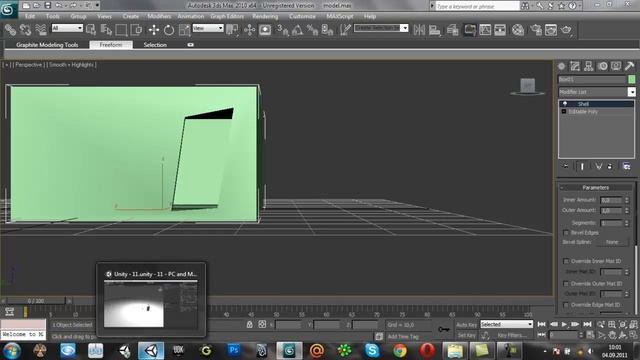
Task: Click the ViewCube in the viewport
Action: pyautogui.click(x=527, y=86)
